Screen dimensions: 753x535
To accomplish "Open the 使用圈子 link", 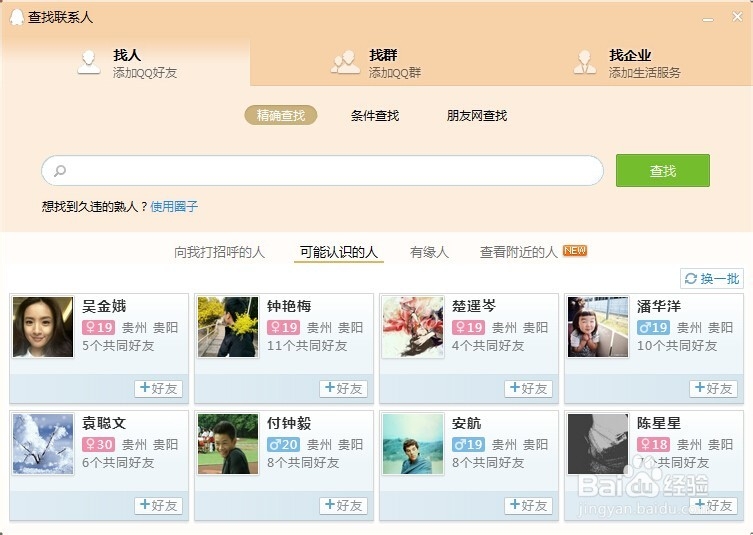I will coord(174,207).
